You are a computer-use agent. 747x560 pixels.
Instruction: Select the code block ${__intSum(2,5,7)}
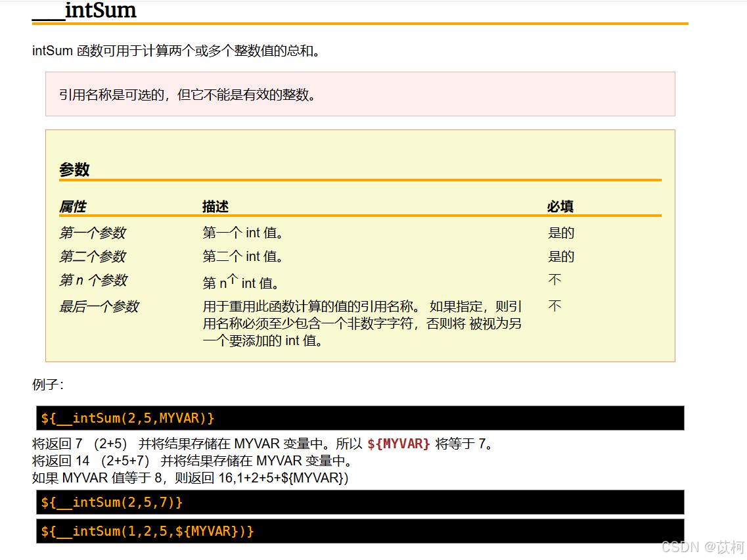(x=112, y=502)
